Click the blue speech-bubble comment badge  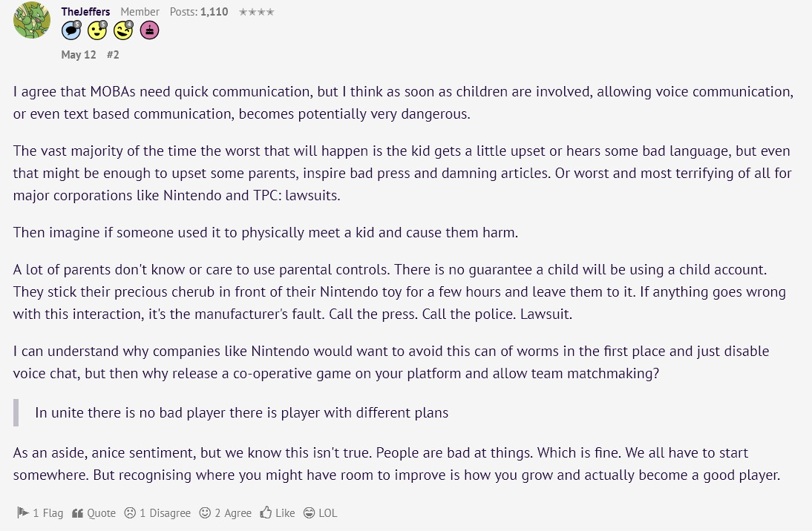[x=71, y=30]
